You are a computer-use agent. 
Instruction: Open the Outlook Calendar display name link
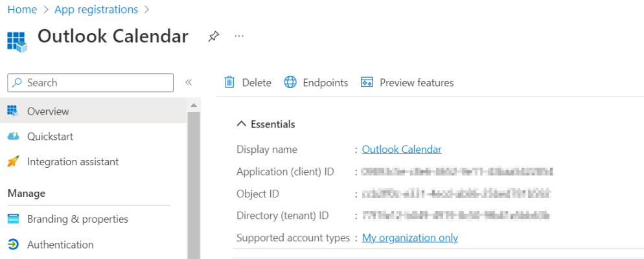(402, 150)
